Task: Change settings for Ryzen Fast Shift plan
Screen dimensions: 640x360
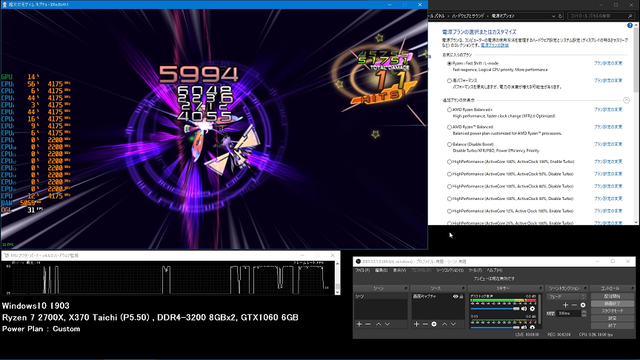Action: [608, 63]
